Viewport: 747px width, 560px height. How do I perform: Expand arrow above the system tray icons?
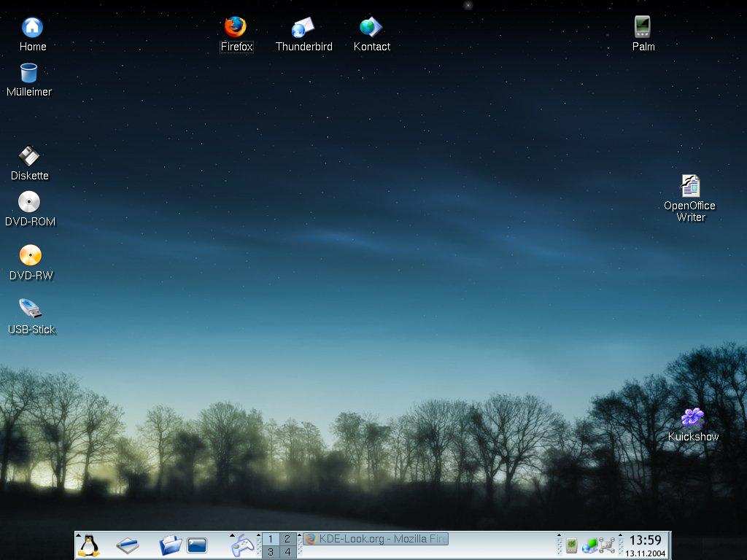click(x=560, y=535)
